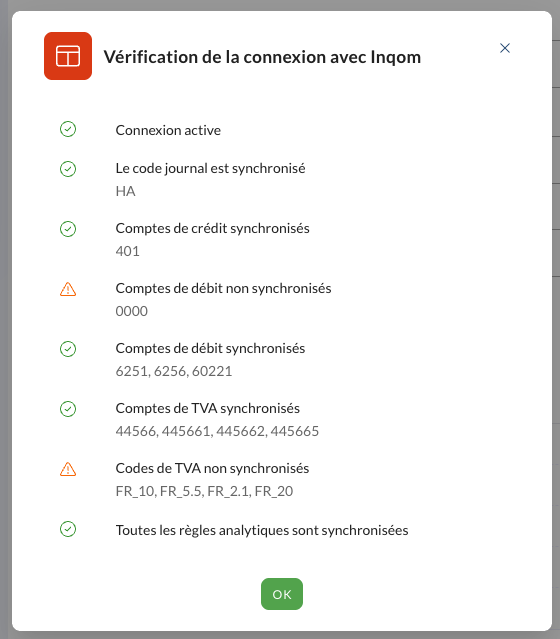Click check icon beside Comptes de TVA synchronisés
This screenshot has width=560, height=639.
pos(68,409)
